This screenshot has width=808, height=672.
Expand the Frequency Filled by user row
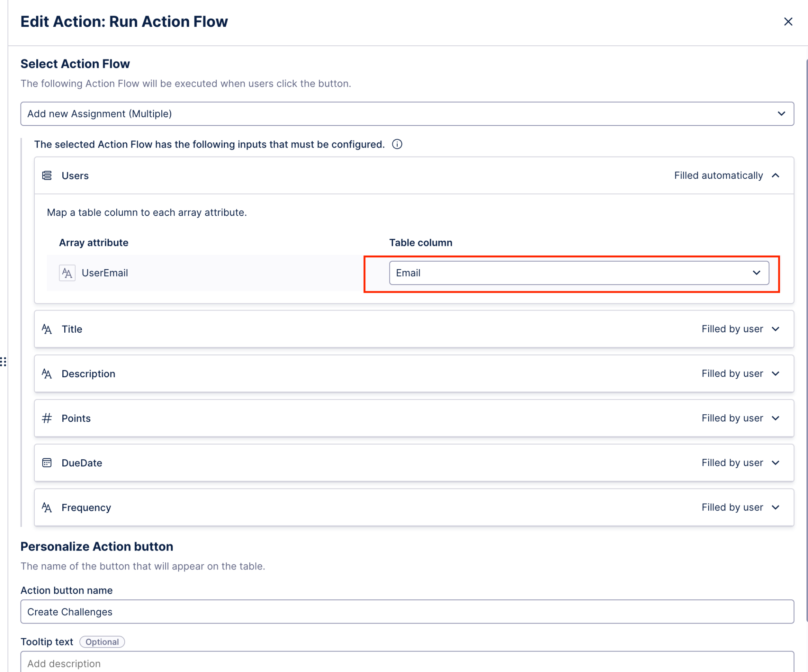point(775,507)
